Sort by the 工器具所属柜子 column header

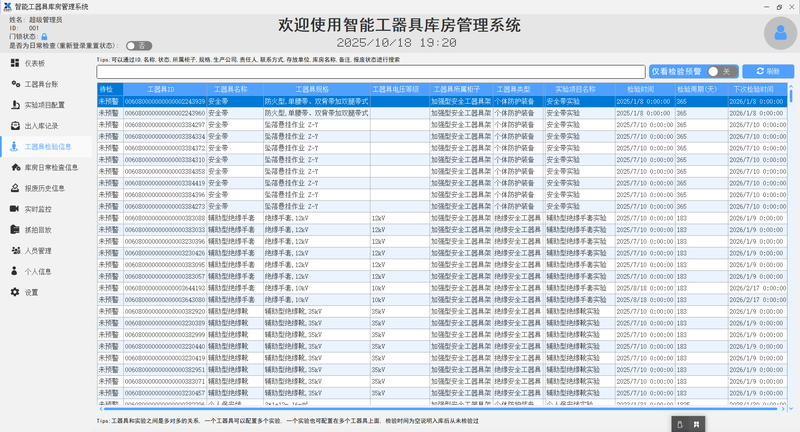[x=461, y=89]
